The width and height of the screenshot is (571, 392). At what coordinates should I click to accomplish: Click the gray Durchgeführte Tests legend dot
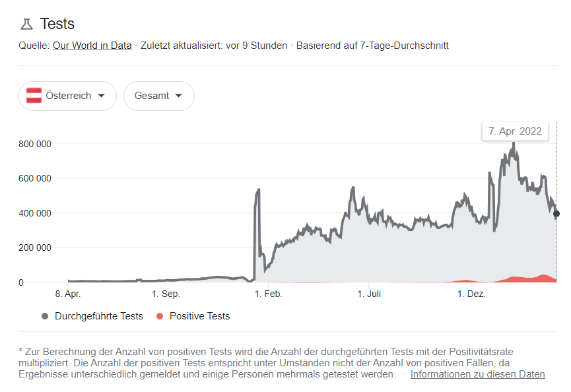pos(45,316)
